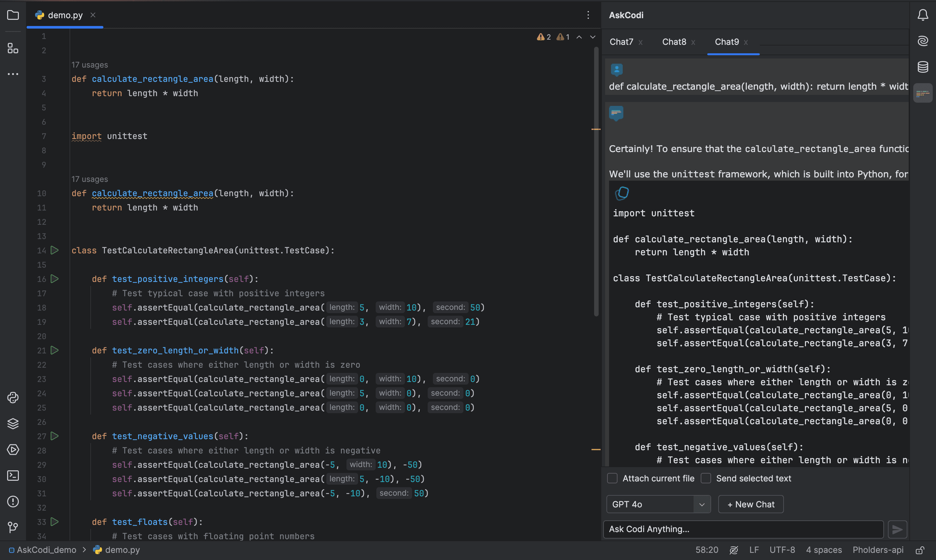
Task: Run test_floats from gutter icon
Action: (x=55, y=522)
